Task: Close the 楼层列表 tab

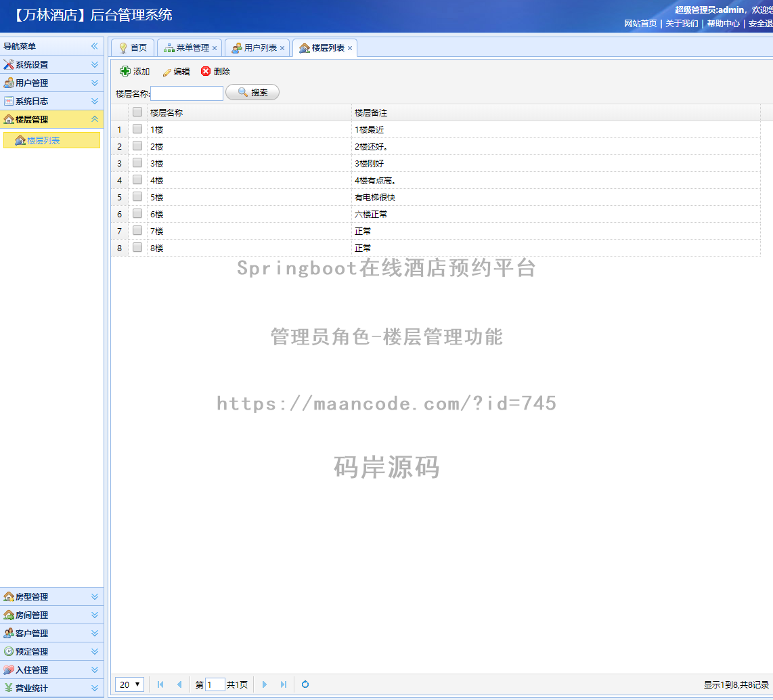Action: (349, 48)
